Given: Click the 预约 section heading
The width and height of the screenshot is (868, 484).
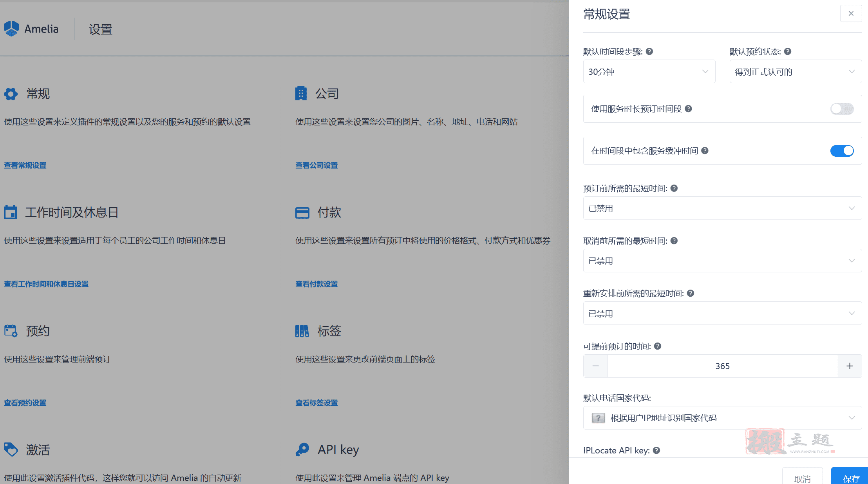Looking at the screenshot, I should click(x=38, y=331).
